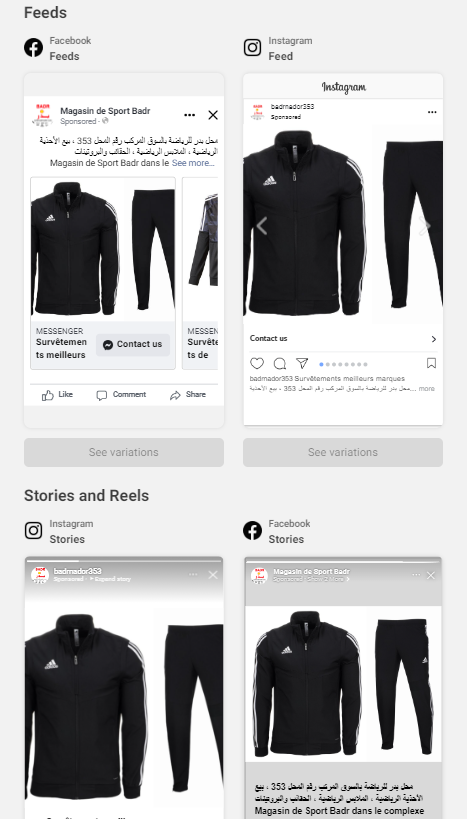This screenshot has width=467, height=819.
Task: Click the three-dots menu in Facebook feed post
Action: pos(190,115)
